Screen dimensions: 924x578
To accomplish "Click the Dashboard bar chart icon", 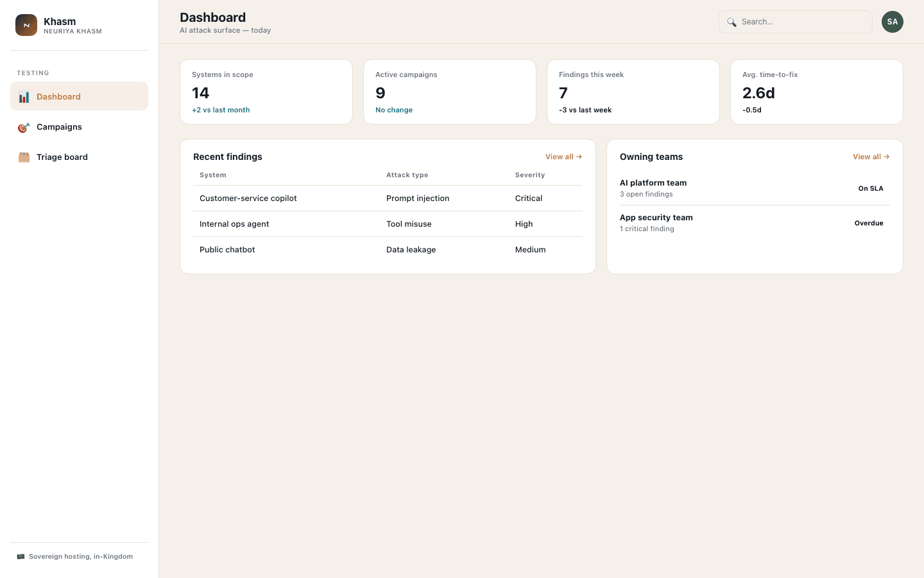I will [24, 97].
